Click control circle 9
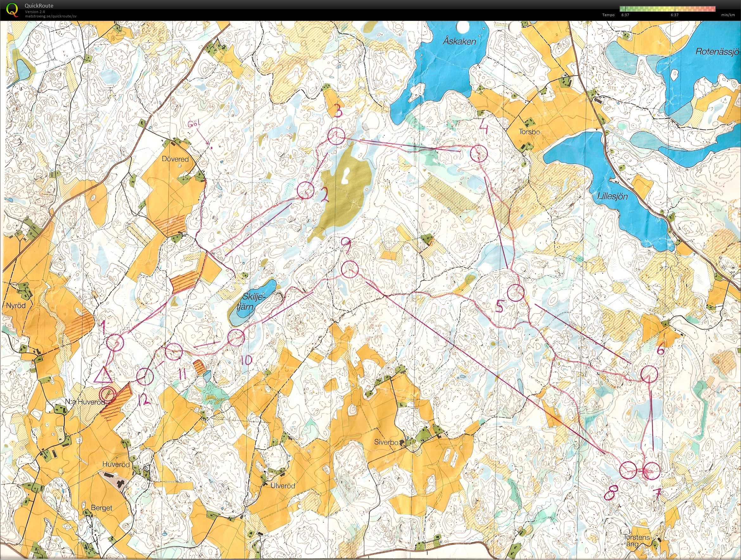 click(x=350, y=269)
